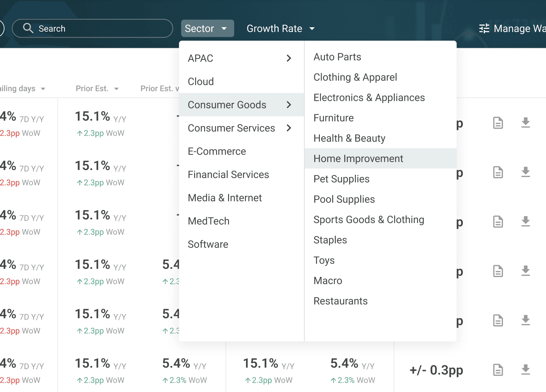Choose Macro subsector
This screenshot has height=392, width=546.
point(381,281)
